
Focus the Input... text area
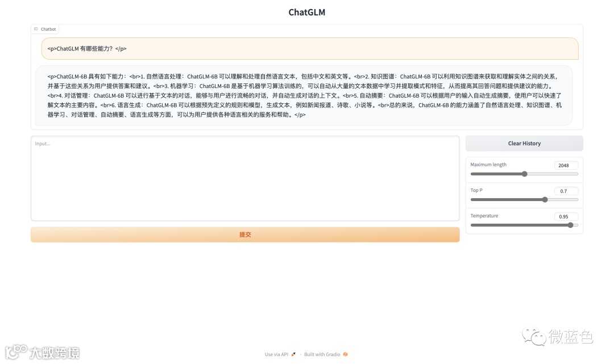245,178
